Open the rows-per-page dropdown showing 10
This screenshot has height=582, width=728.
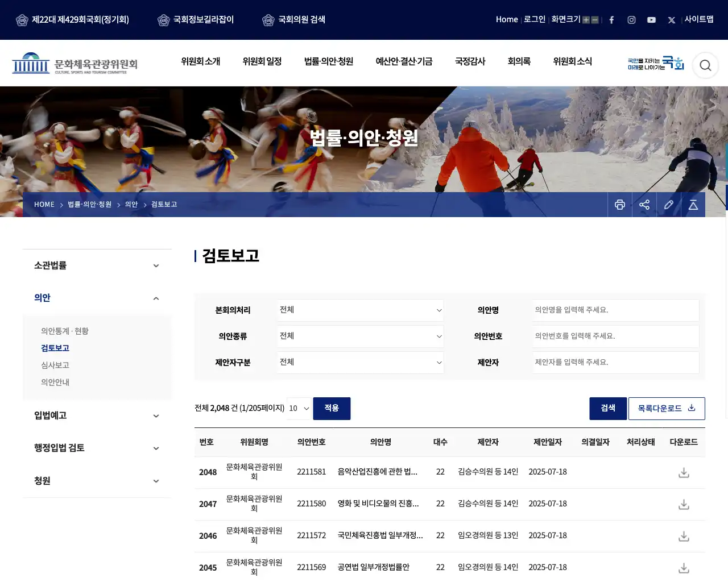[x=299, y=409]
